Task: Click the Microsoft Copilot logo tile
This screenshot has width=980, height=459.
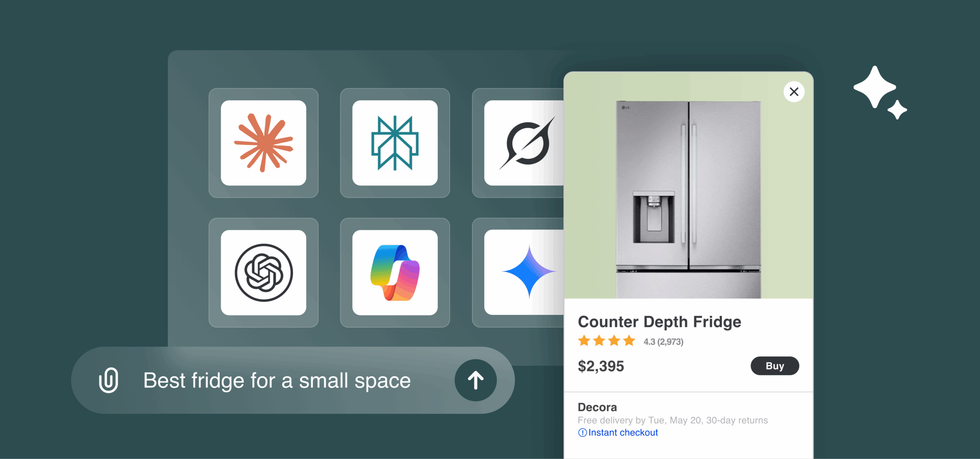Action: (395, 272)
